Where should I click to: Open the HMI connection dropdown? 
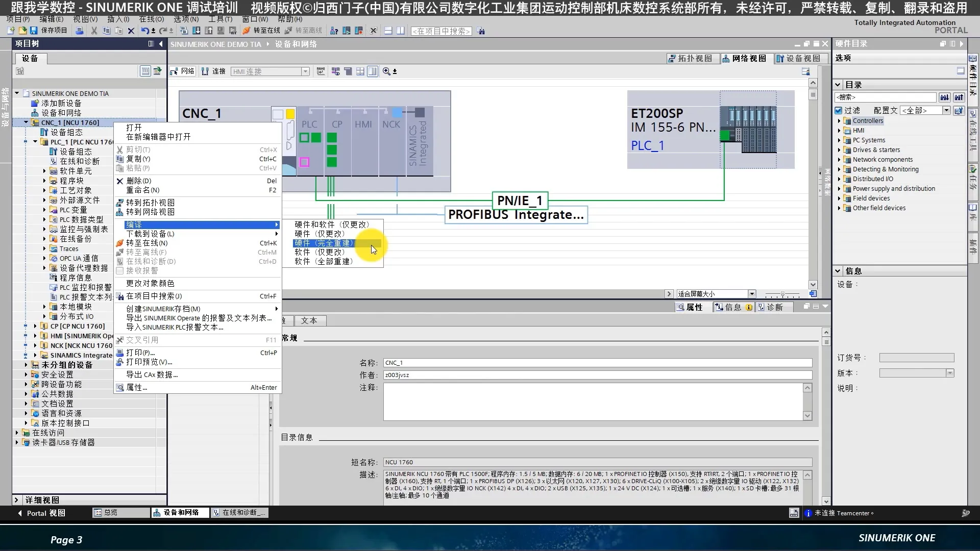tap(305, 71)
